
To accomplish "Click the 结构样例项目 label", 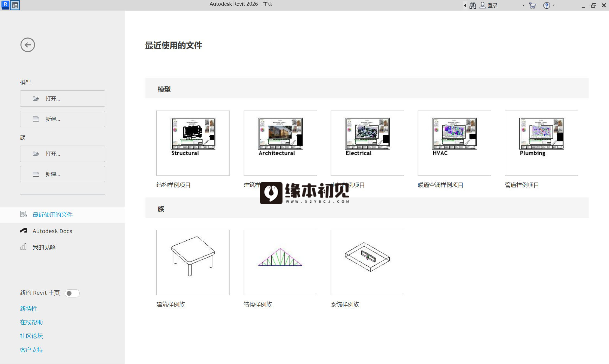I will click(x=173, y=185).
